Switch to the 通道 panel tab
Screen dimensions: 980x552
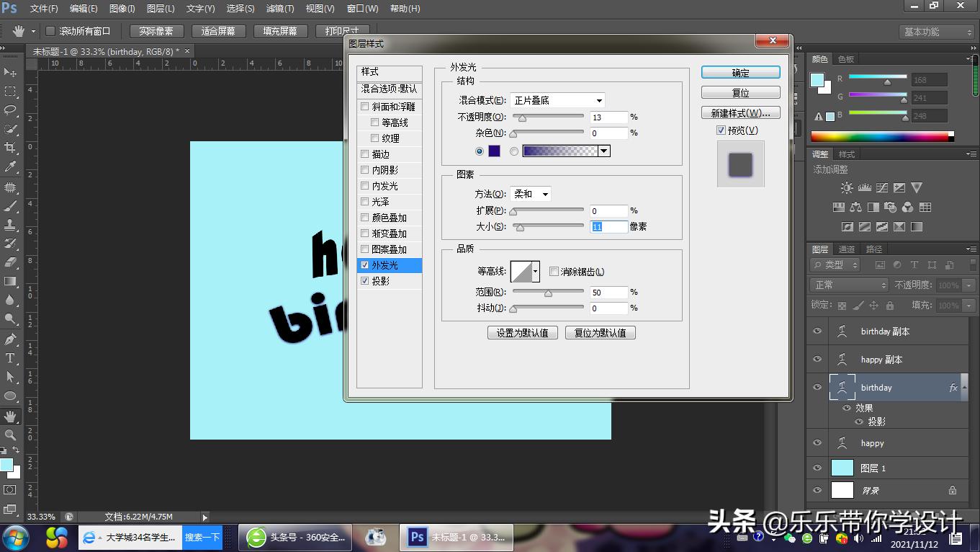tap(846, 249)
